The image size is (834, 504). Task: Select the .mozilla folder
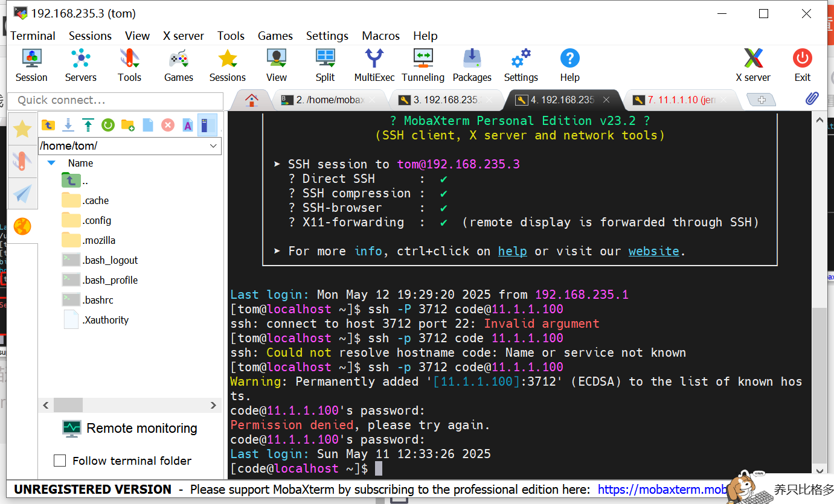(x=88, y=240)
